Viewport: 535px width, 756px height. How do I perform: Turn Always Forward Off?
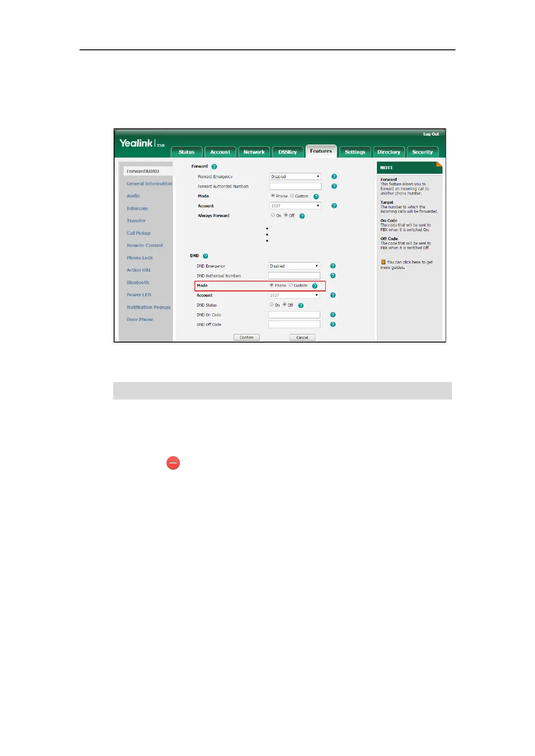pyautogui.click(x=286, y=215)
